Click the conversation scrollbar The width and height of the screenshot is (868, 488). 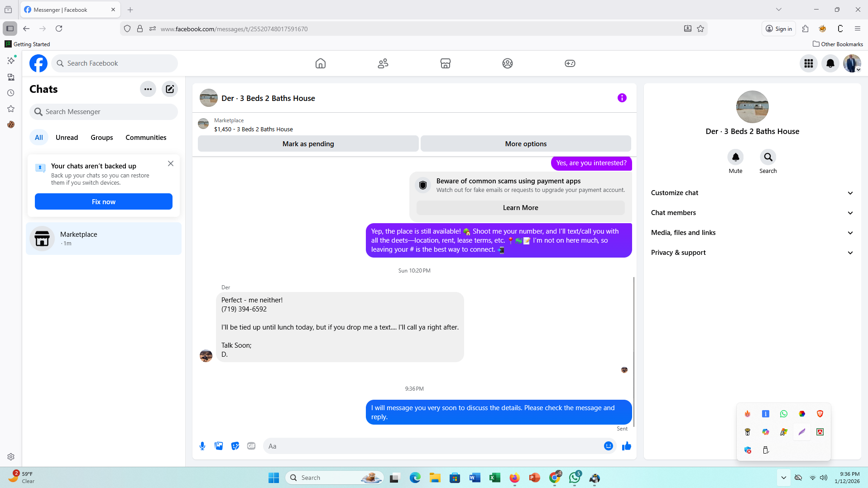634,352
